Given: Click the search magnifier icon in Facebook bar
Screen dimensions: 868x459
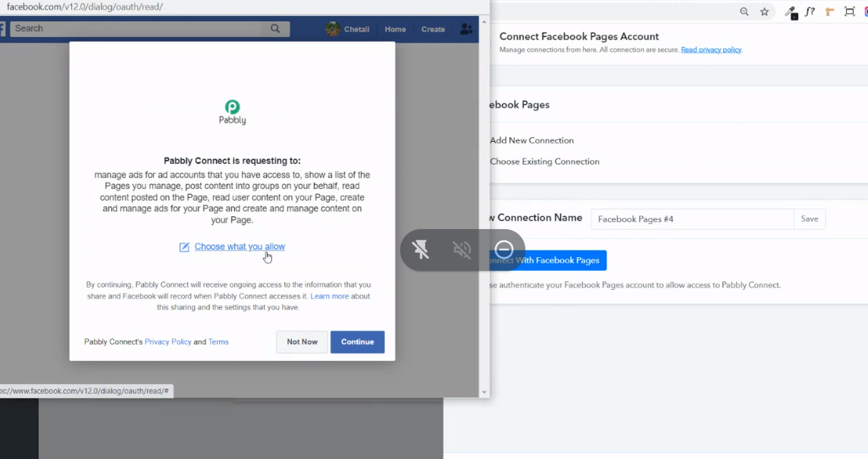Looking at the screenshot, I should pos(275,29).
